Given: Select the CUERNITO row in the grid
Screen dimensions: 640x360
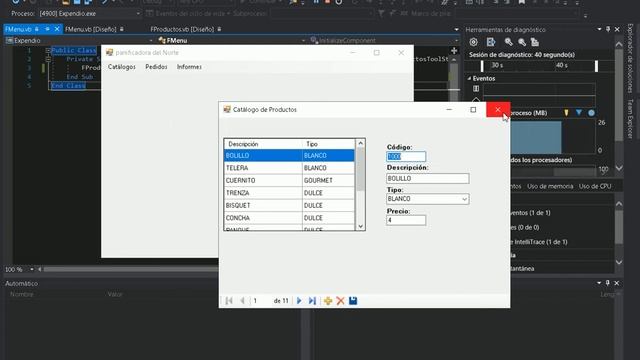Looking at the screenshot, I should [x=289, y=180].
